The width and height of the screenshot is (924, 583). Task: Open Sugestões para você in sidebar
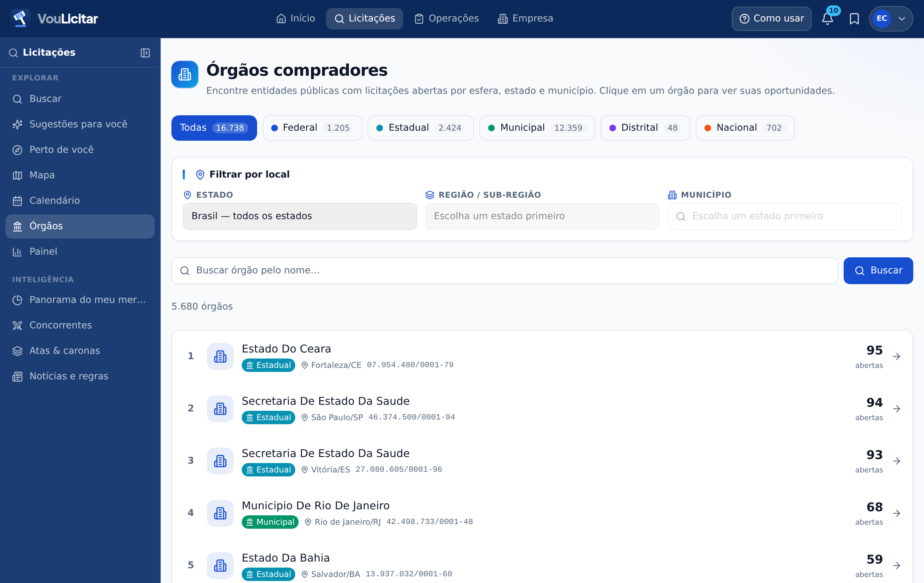80,124
